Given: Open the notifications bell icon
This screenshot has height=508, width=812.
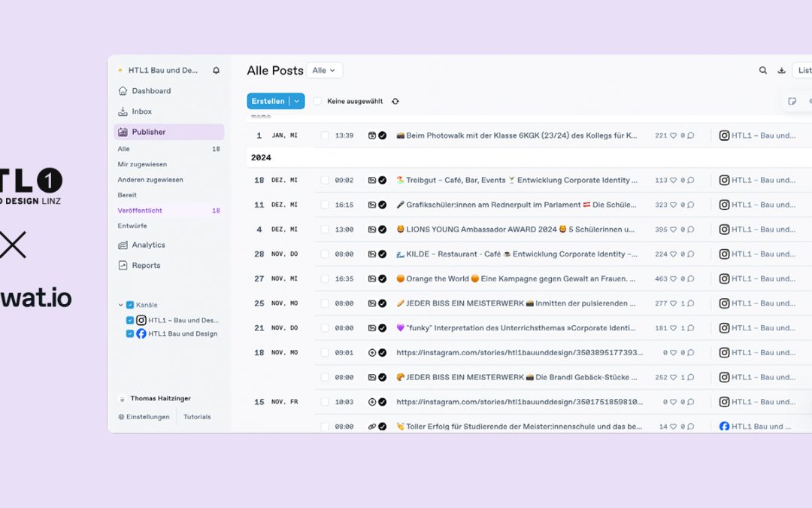Looking at the screenshot, I should click(216, 71).
